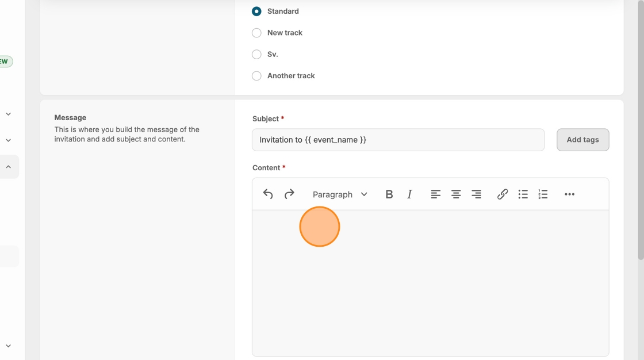Open more toolbar options ellipsis

coord(569,194)
